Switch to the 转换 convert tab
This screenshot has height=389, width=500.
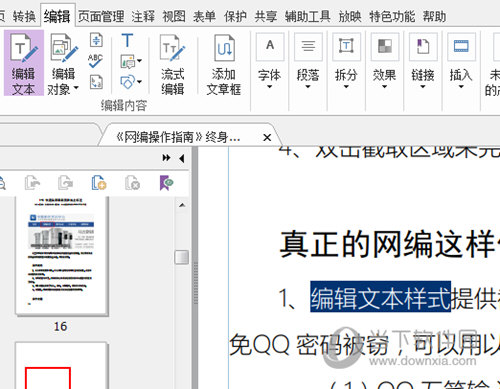(x=24, y=16)
